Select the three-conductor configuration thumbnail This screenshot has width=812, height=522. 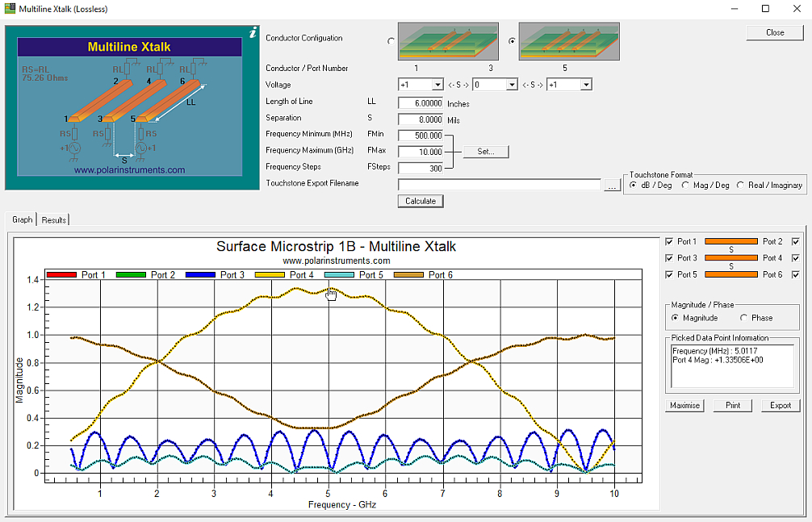point(569,41)
